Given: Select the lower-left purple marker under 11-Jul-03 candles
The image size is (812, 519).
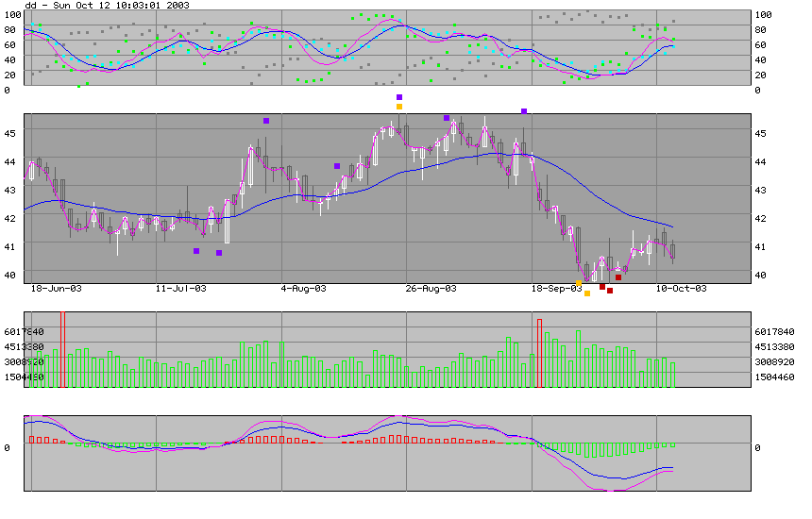Looking at the screenshot, I should point(196,251).
